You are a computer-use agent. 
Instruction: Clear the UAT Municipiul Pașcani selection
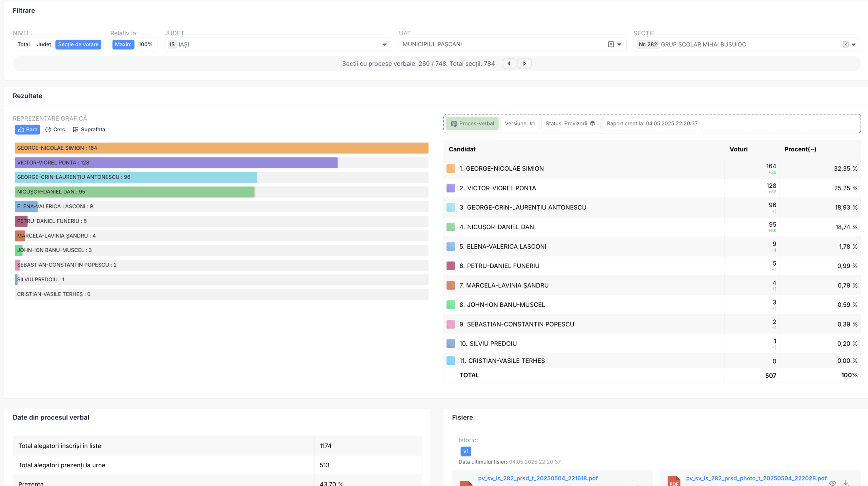[611, 44]
